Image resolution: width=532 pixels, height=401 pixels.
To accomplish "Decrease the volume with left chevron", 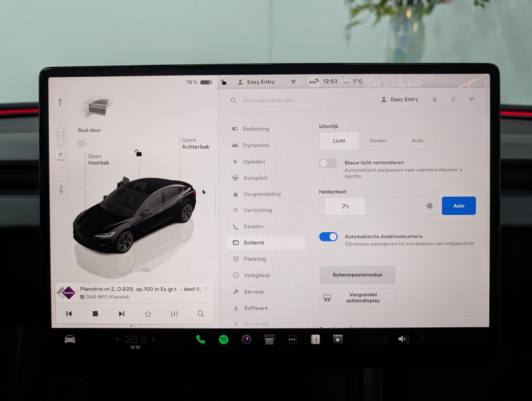I will (x=386, y=339).
